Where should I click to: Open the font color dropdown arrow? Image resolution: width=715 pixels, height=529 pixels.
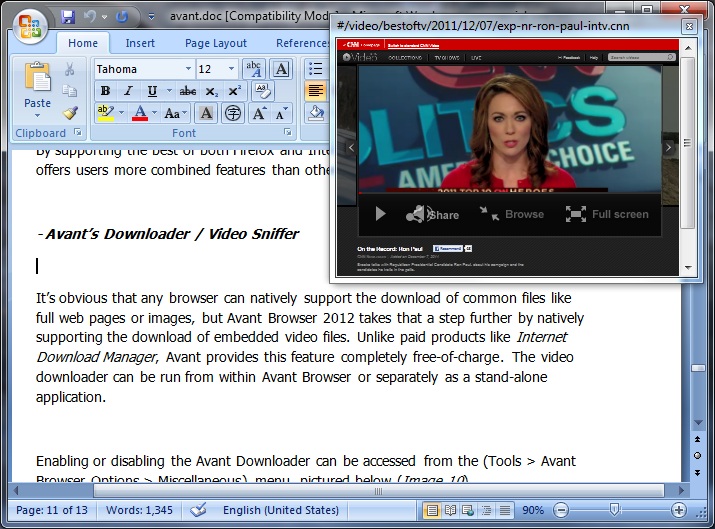155,113
